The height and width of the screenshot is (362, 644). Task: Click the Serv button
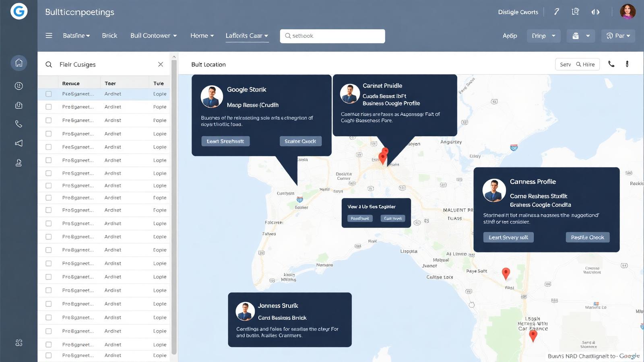point(565,64)
